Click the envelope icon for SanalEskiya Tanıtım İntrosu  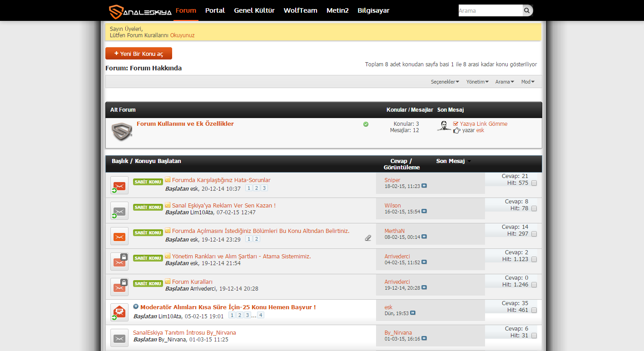[x=119, y=338]
